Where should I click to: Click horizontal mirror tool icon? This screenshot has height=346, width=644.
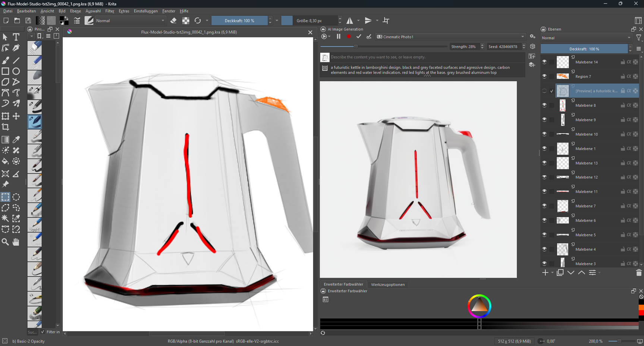point(350,21)
